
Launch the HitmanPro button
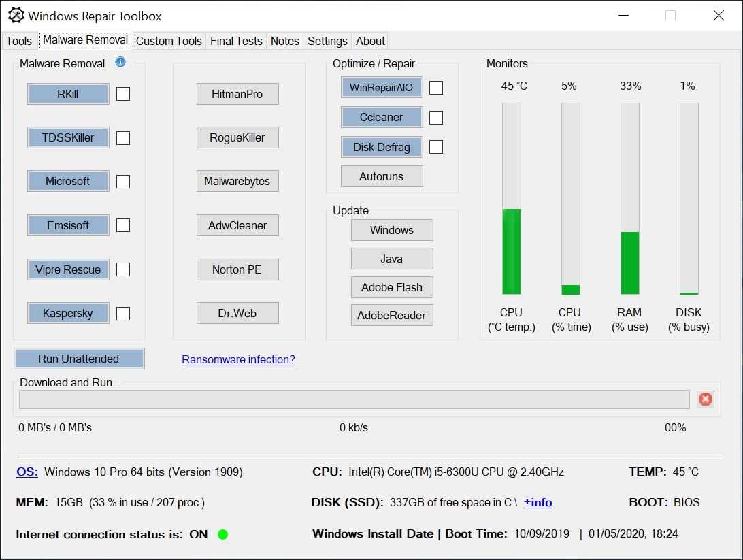click(237, 94)
